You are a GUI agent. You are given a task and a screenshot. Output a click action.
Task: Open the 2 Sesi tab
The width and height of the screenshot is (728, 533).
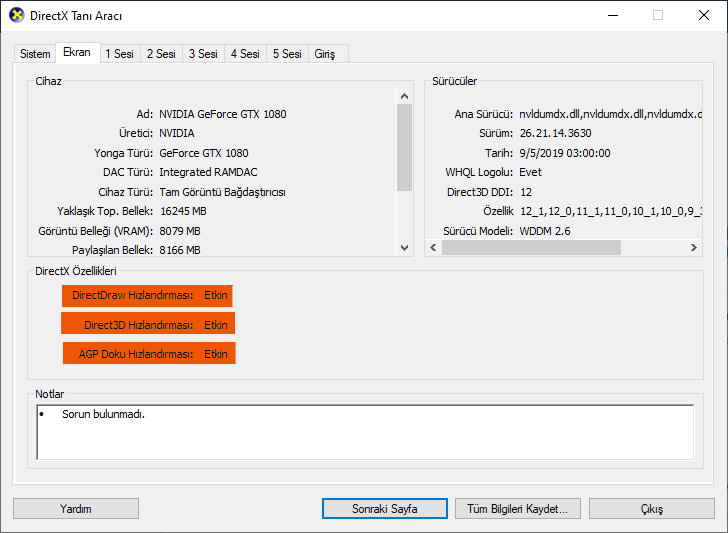tap(161, 54)
